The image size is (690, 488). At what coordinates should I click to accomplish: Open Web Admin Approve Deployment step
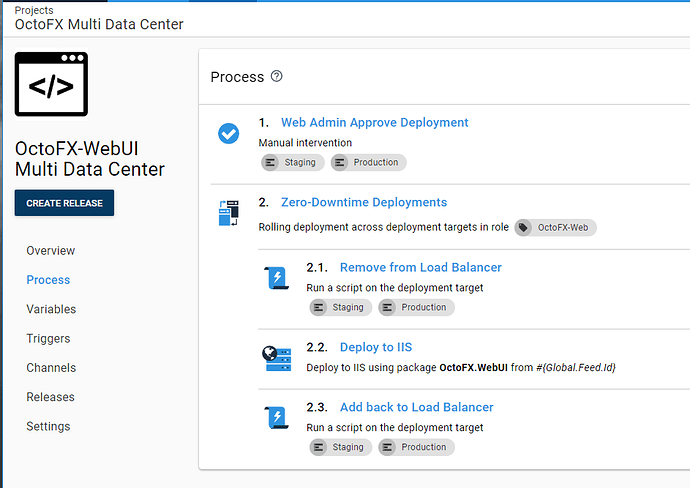click(374, 122)
